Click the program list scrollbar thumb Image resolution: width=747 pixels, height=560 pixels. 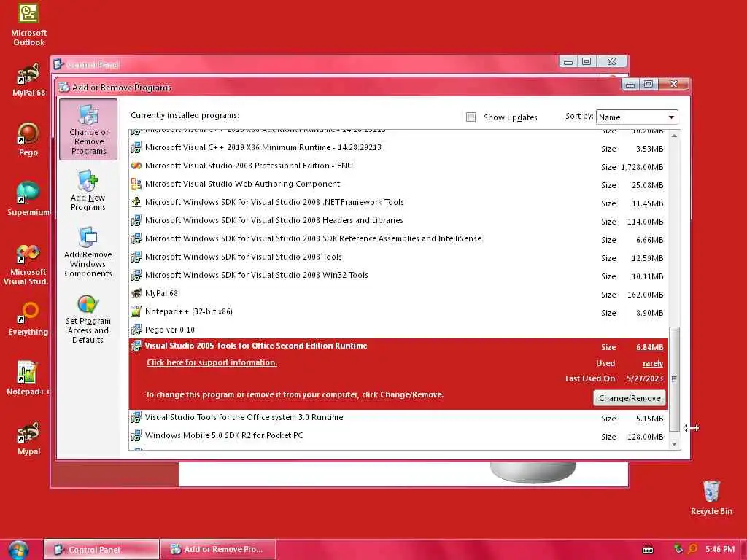point(674,379)
